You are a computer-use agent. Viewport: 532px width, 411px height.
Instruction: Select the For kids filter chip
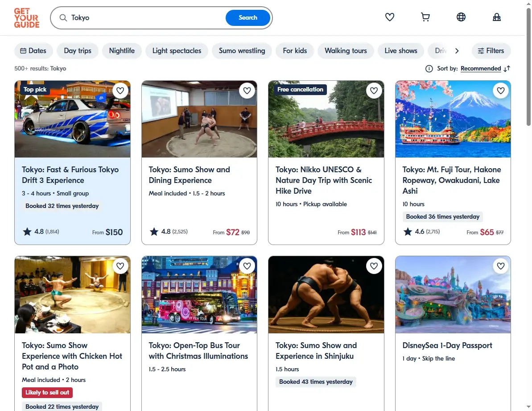tap(295, 51)
